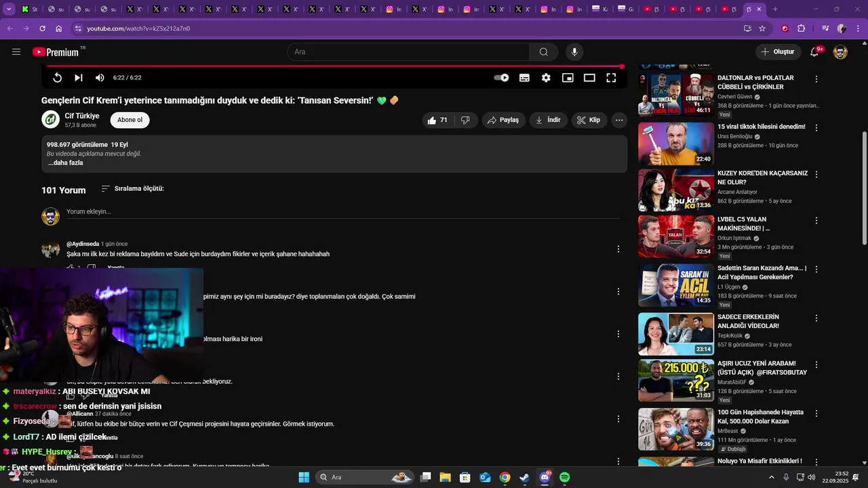Open the account avatar menu
Screen dimensions: 868x488
tap(840, 52)
